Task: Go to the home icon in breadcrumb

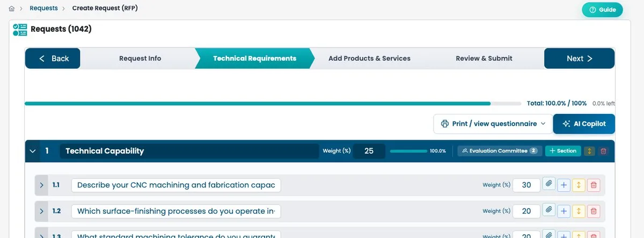Action: [x=12, y=9]
